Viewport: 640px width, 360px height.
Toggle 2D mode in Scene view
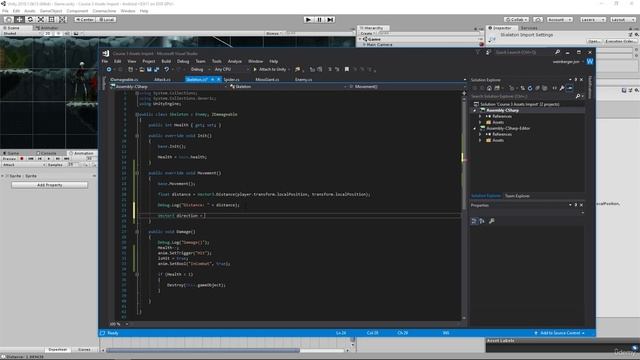pos(48,33)
